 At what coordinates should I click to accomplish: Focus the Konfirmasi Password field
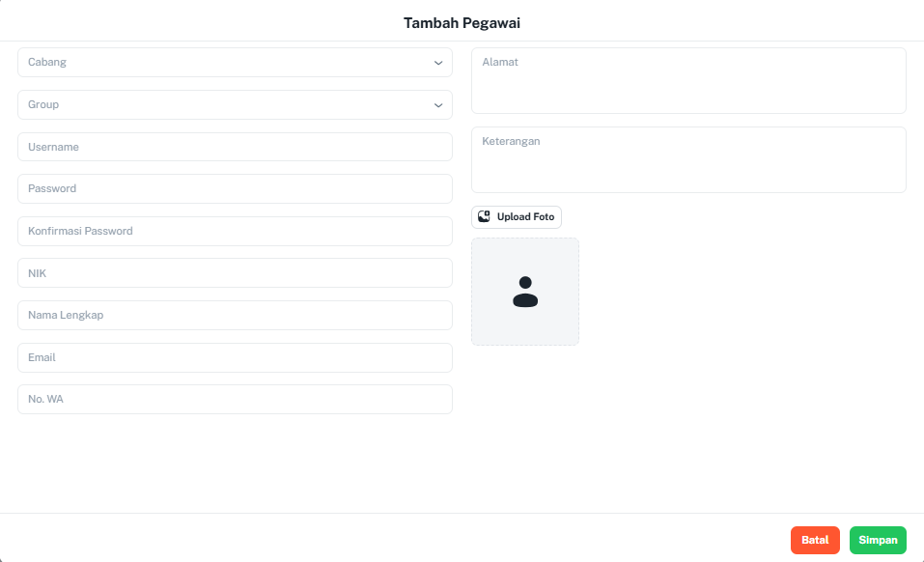(236, 231)
